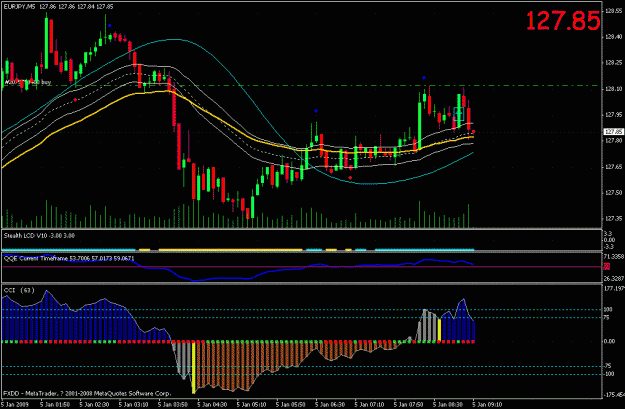Click the red dot marker beside the latest candle
Screen dimensions: 625x409
tap(474, 132)
